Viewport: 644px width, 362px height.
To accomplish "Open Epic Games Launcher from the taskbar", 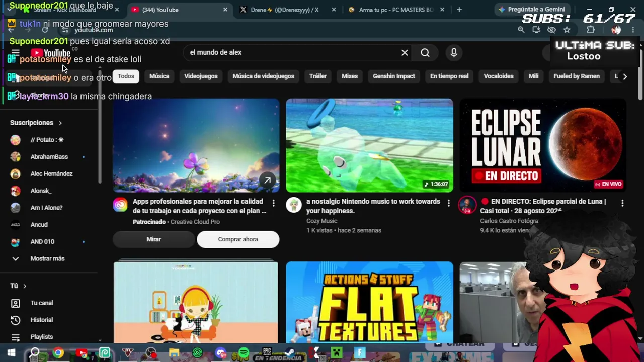I will [267, 353].
